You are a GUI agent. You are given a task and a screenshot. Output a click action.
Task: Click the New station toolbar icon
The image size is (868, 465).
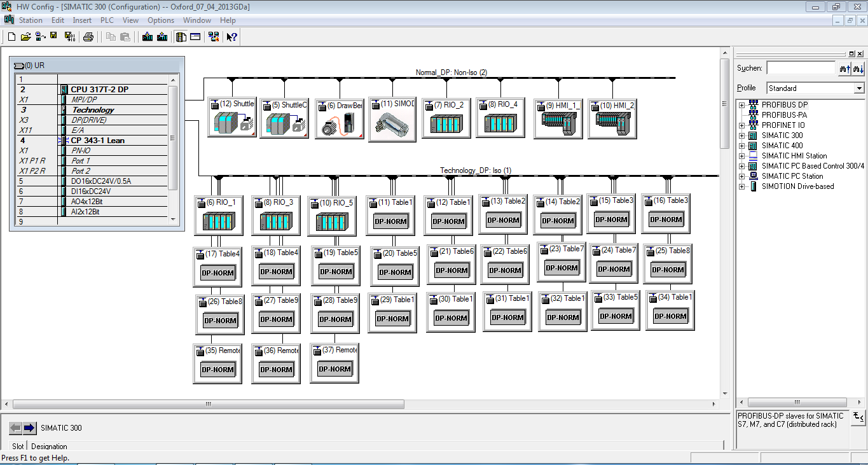[x=11, y=37]
